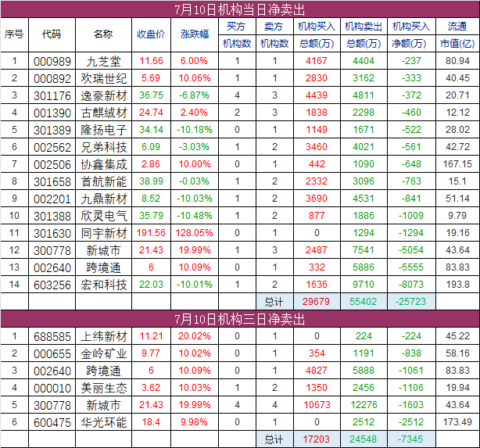Select the section title '7月10日机构三日净卖出'

point(240,320)
